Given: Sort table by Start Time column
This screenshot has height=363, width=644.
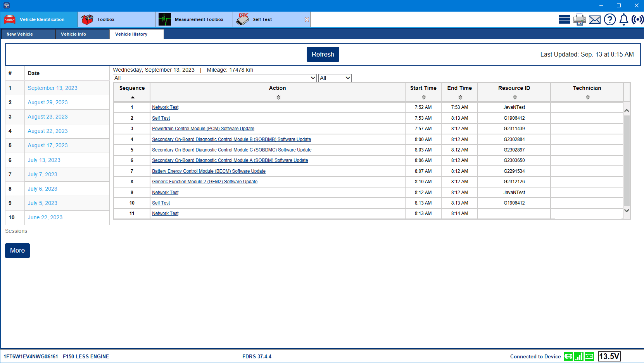Looking at the screenshot, I should (x=423, y=97).
